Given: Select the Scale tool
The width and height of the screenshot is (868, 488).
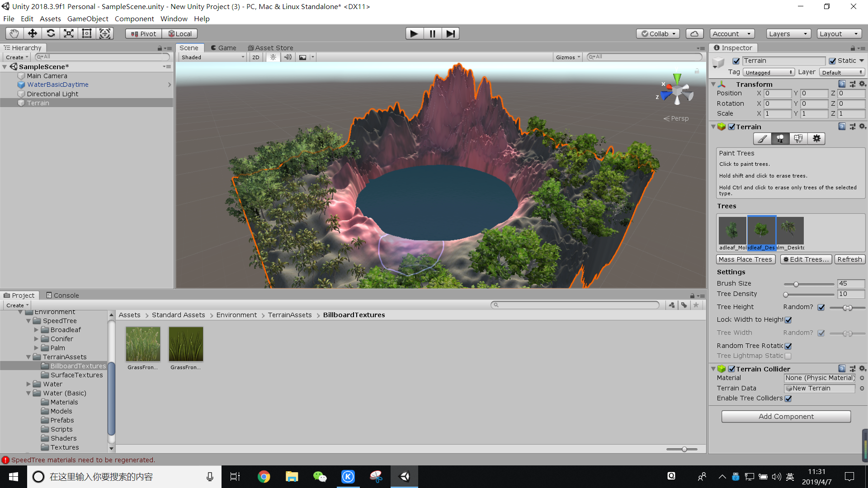Looking at the screenshot, I should click(69, 33).
